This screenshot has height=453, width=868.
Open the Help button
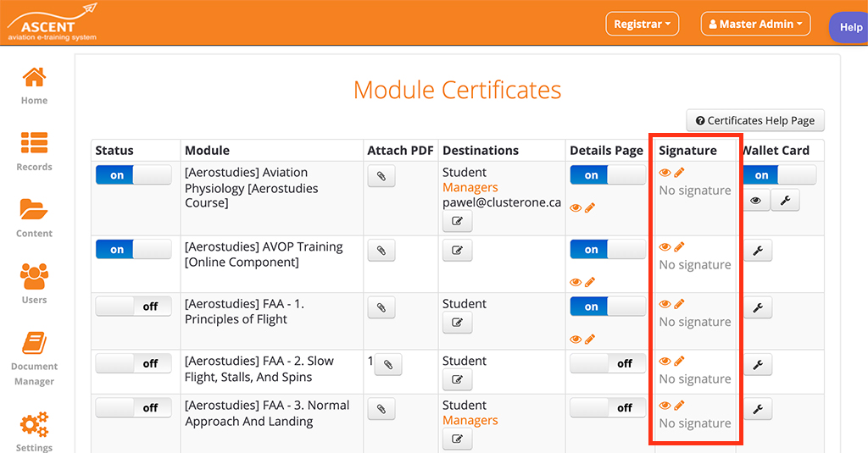pos(849,27)
